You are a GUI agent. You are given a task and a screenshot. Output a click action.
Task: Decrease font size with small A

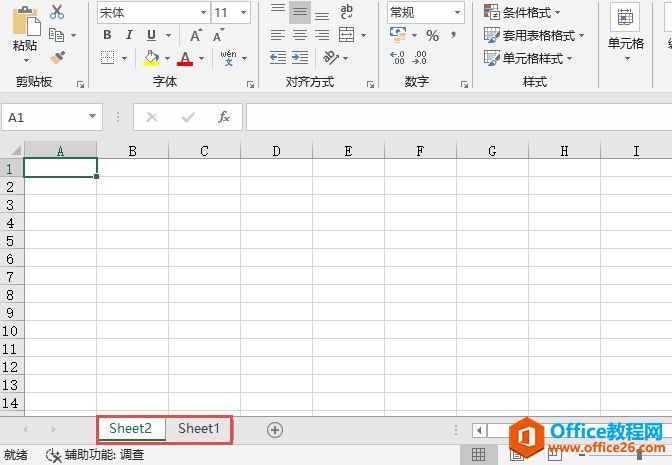(x=219, y=35)
